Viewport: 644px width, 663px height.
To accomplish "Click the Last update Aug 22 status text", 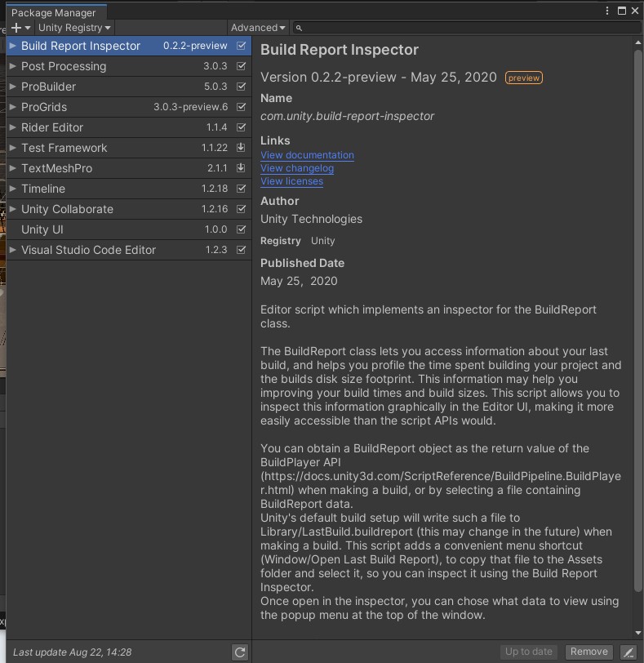I will [x=73, y=652].
